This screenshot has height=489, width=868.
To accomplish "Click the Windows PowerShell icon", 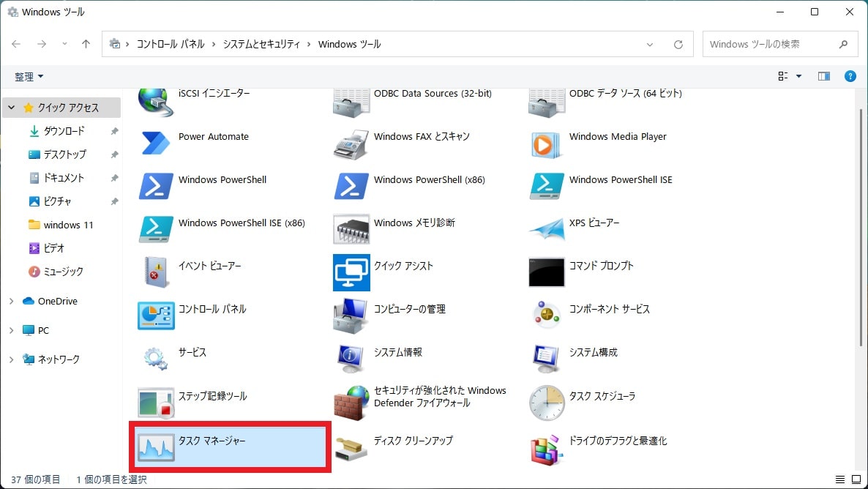I will [156, 186].
